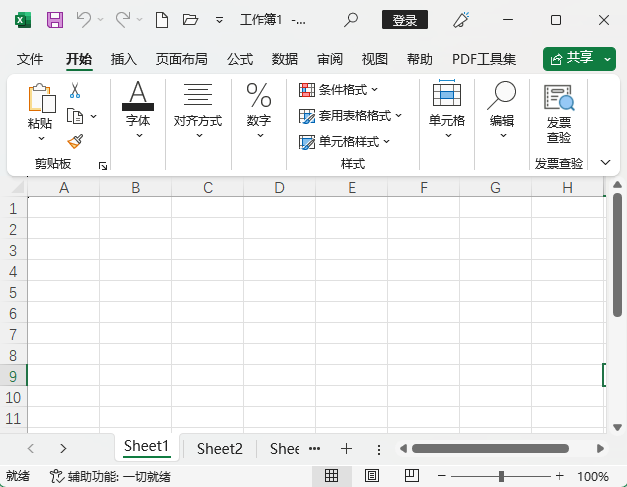Switch to the 页面布局 tab
Screen dimensions: 627x487
(x=182, y=59)
